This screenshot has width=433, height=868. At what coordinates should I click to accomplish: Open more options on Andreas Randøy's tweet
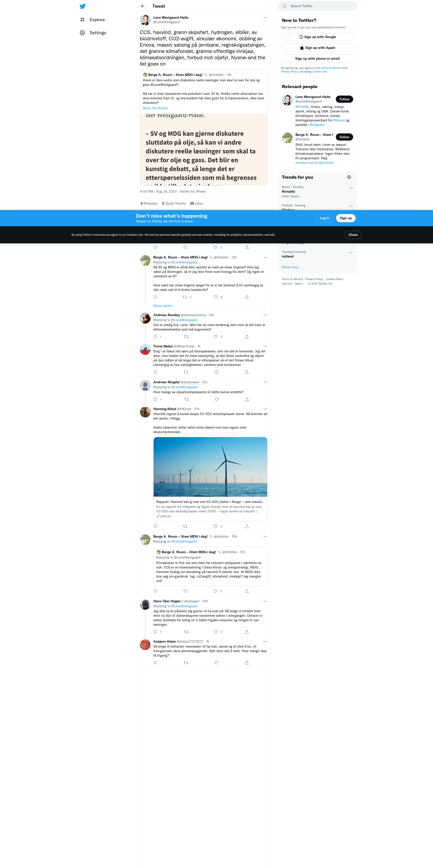[265, 315]
